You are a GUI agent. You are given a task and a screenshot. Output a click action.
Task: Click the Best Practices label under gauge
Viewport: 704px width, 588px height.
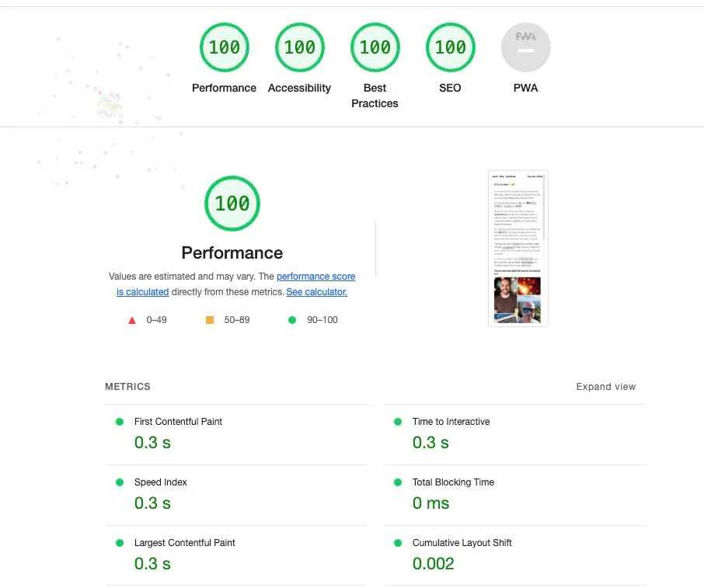pyautogui.click(x=375, y=96)
